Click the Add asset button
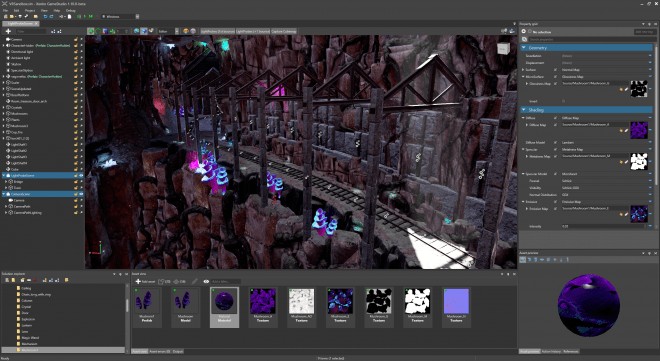 pyautogui.click(x=145, y=281)
